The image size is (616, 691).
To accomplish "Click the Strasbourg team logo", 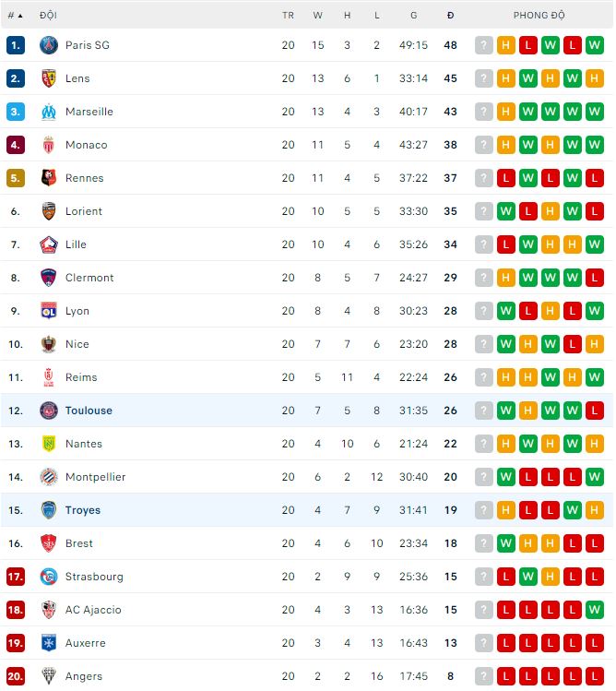I will coord(49,577).
